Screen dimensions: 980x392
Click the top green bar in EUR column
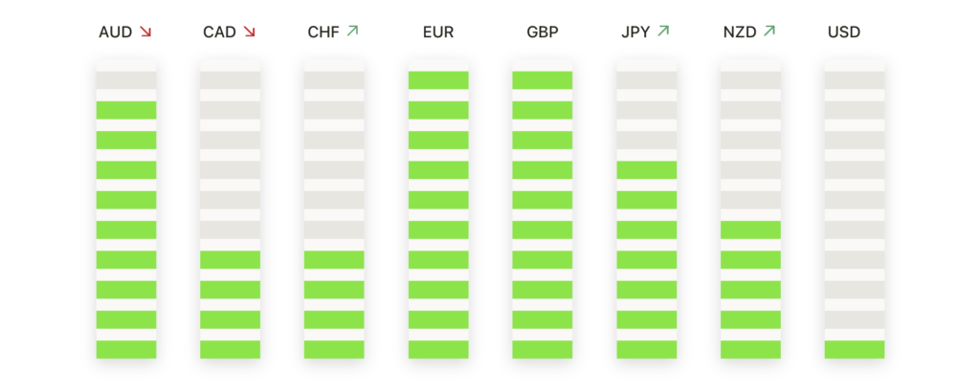(438, 80)
